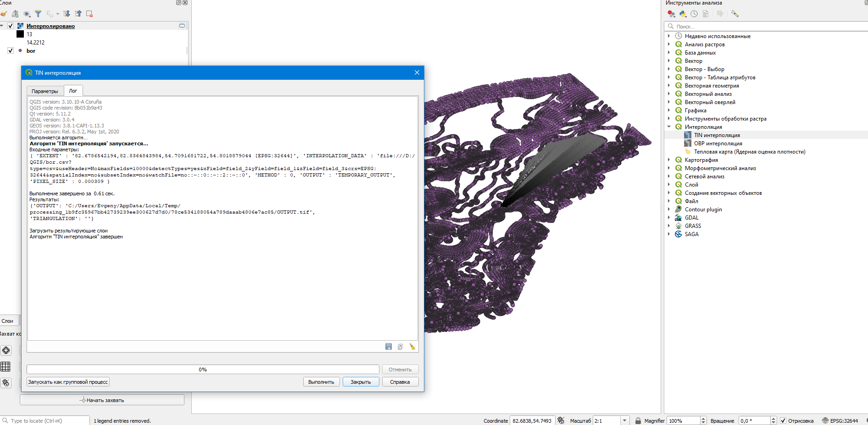Click the filter legend funnel icon
Viewport: 868px width, 425px height.
coord(38,14)
